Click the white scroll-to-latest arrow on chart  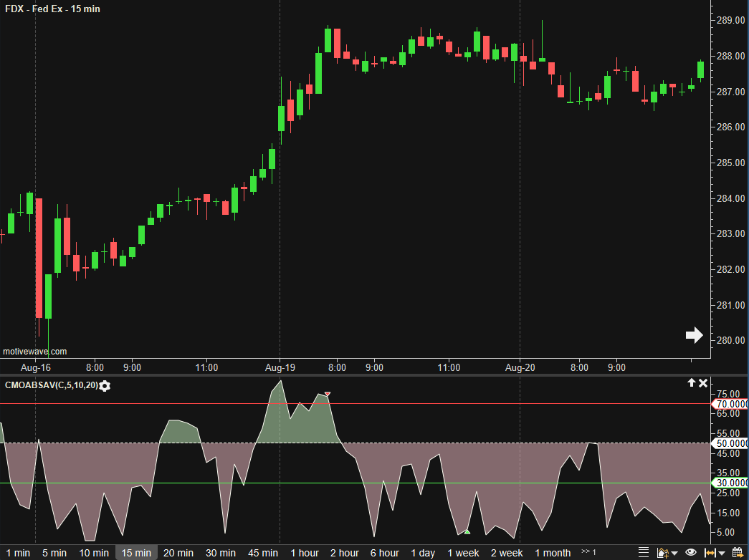pyautogui.click(x=694, y=334)
